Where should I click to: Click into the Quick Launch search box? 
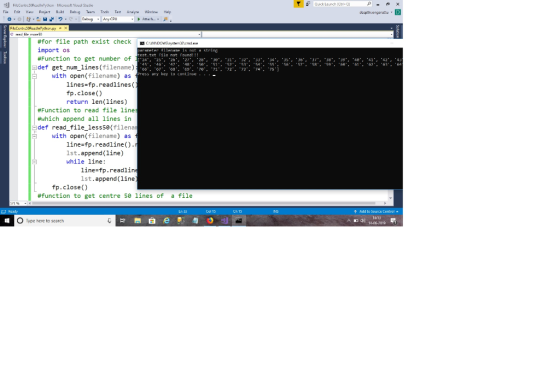[342, 4]
